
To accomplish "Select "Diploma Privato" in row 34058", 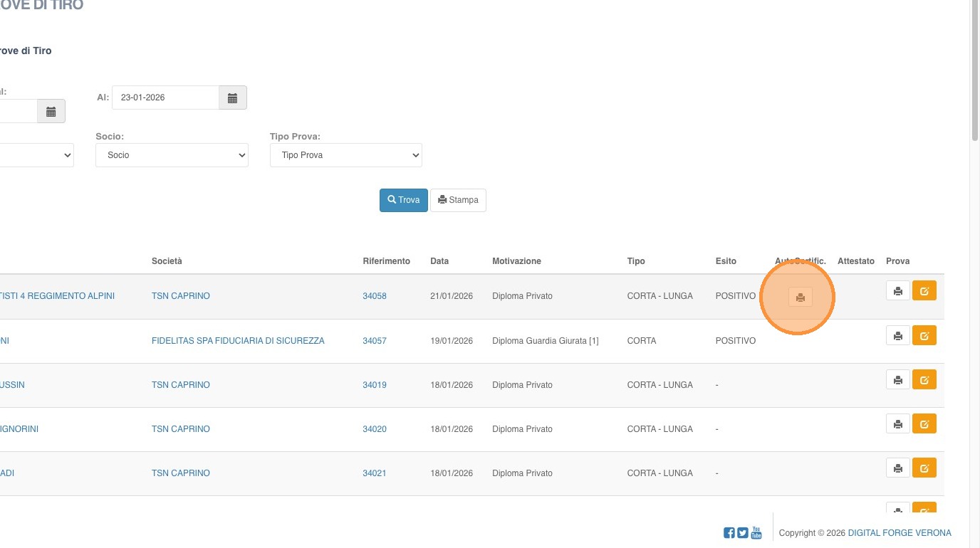I will [x=522, y=296].
